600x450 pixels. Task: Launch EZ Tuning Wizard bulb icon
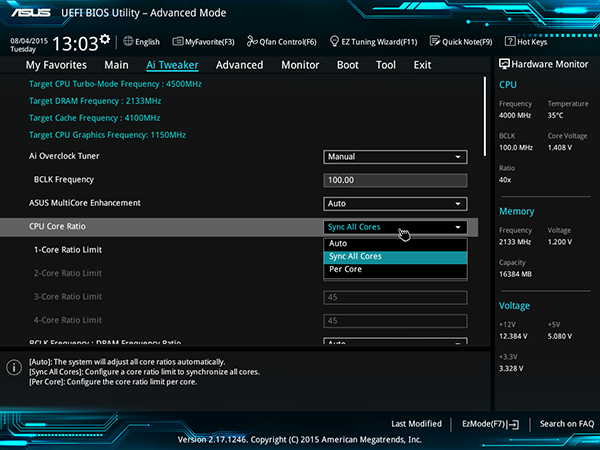tap(334, 41)
